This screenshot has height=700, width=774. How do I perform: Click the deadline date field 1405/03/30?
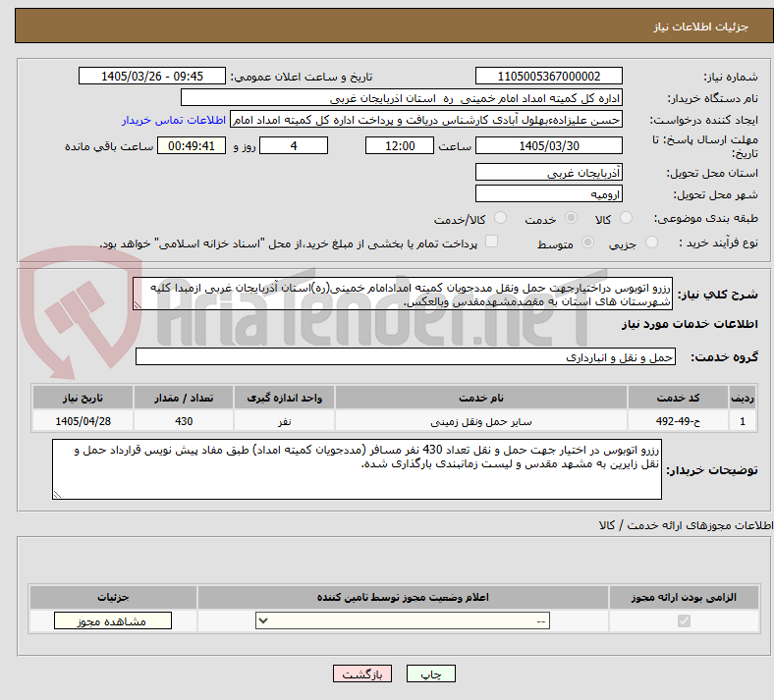549,145
